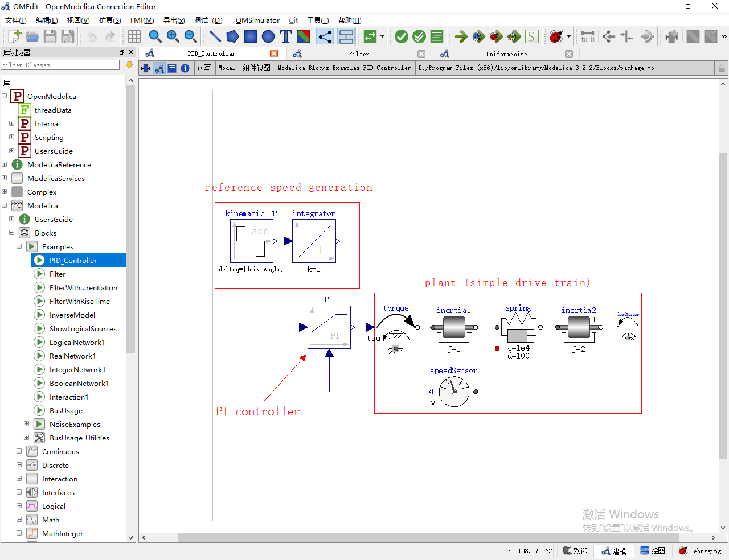Select the Text drawing tool
Image resolution: width=729 pixels, height=560 pixels.
[x=286, y=36]
